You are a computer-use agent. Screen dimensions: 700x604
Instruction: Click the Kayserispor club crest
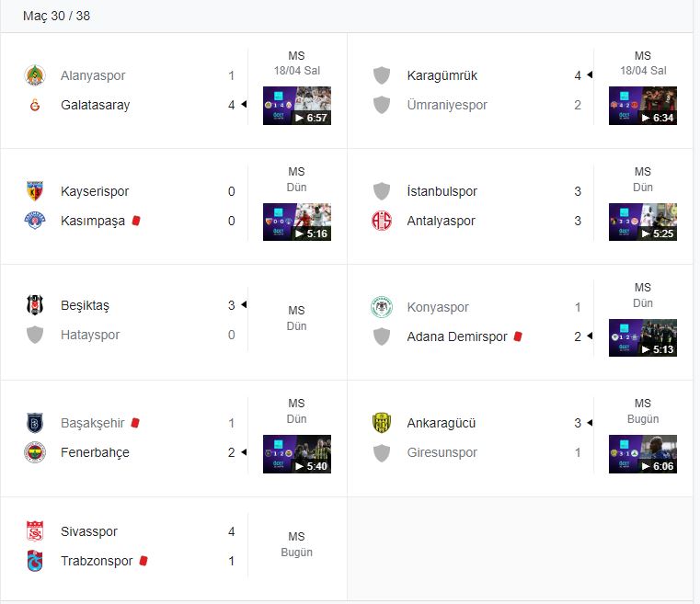tap(35, 191)
